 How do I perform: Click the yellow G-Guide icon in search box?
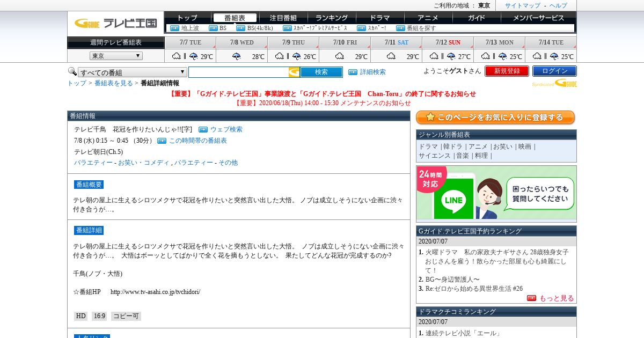tap(294, 72)
